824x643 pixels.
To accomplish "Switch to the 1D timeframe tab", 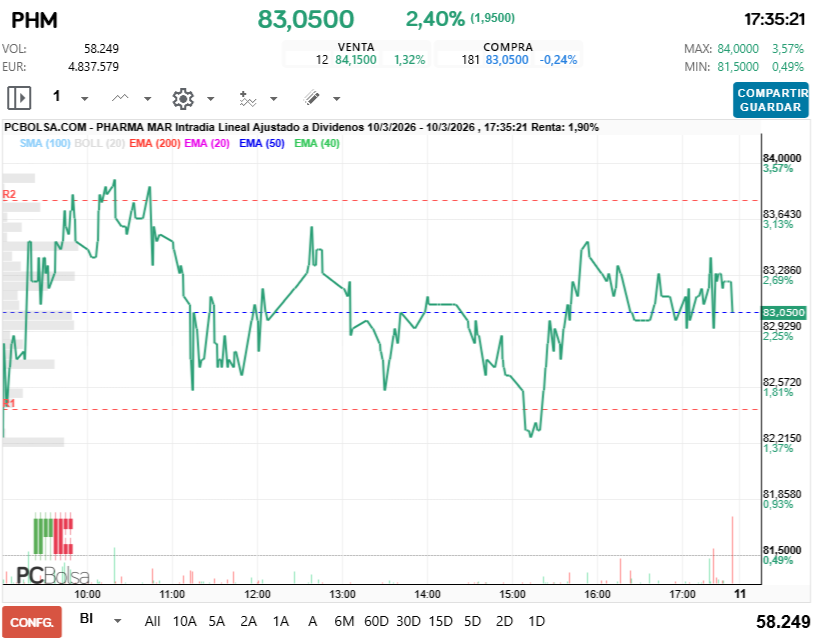I will pyautogui.click(x=535, y=621).
